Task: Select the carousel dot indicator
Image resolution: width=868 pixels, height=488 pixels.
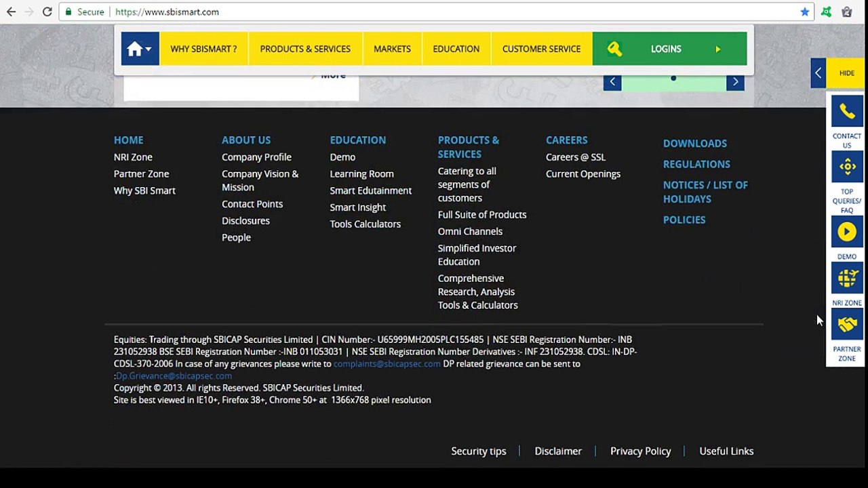Action: coord(673,78)
